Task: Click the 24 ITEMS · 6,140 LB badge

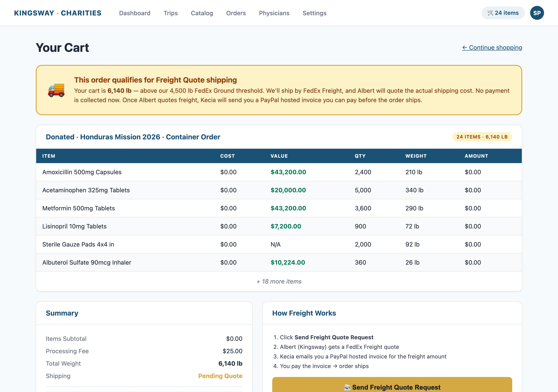Action: tap(482, 137)
